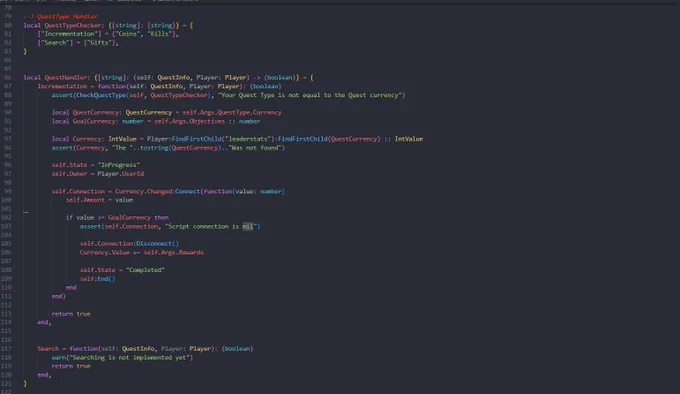Viewport: 680px width, 394px height.
Task: Click the self:End() call on line 109
Action: (98, 279)
